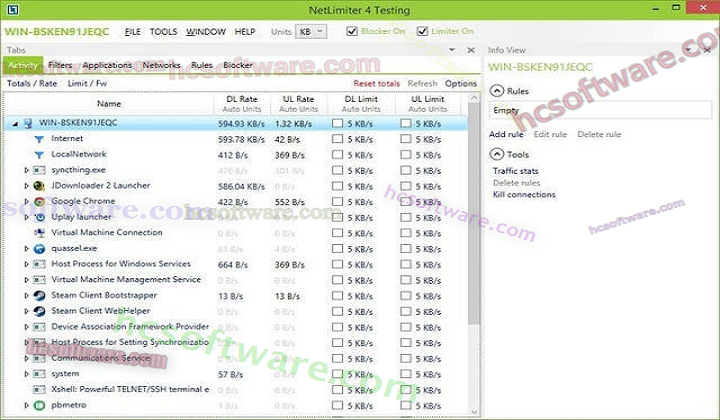Open the Units KB dropdown

311,32
